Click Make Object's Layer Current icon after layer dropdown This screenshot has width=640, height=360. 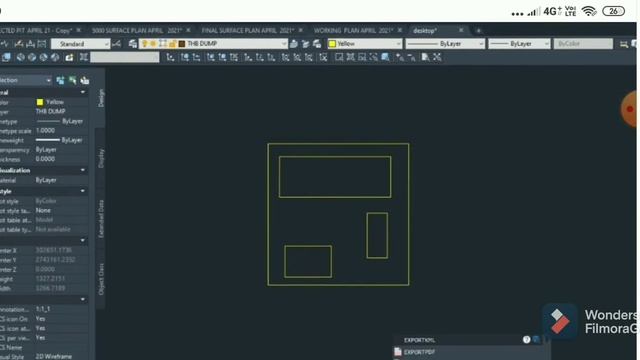click(x=294, y=44)
